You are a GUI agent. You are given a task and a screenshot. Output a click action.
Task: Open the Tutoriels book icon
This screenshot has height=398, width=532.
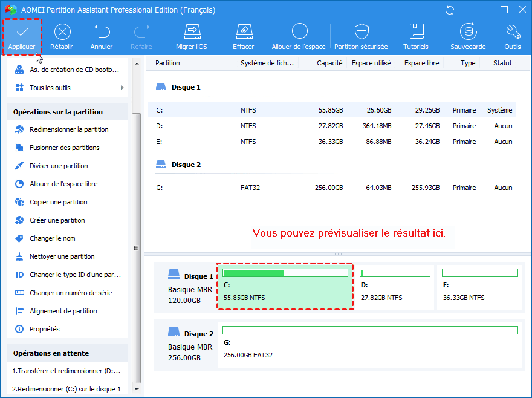pyautogui.click(x=416, y=31)
